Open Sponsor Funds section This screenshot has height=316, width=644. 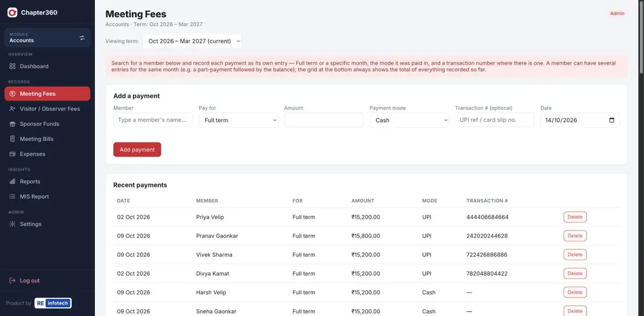point(47,124)
